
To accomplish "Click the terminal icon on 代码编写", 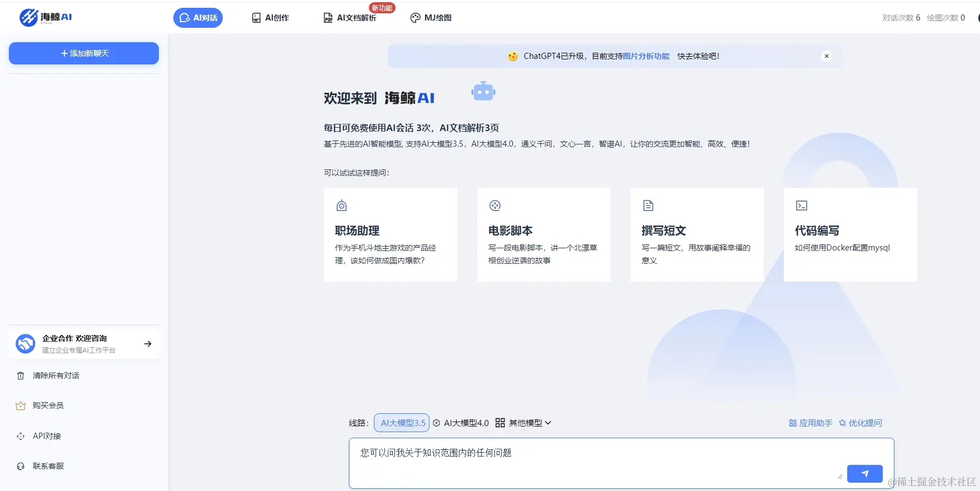I will pyautogui.click(x=802, y=206).
